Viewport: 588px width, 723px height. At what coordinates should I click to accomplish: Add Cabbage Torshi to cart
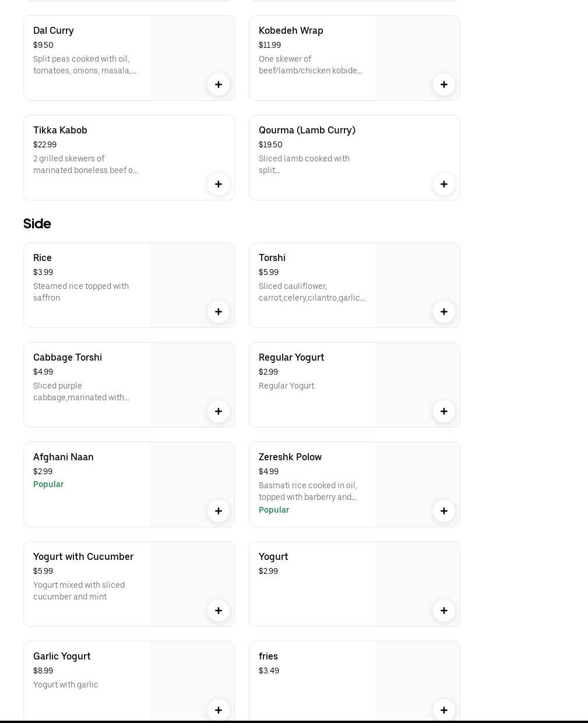[x=219, y=411]
